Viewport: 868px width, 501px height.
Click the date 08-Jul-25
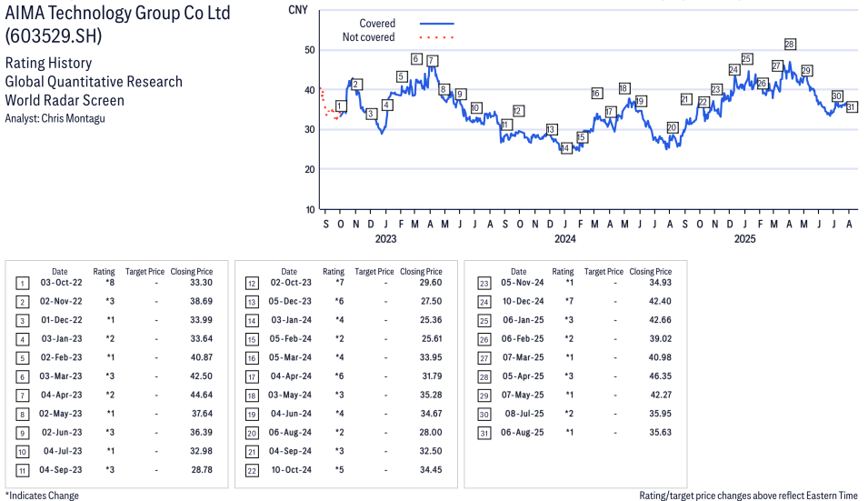(x=524, y=414)
